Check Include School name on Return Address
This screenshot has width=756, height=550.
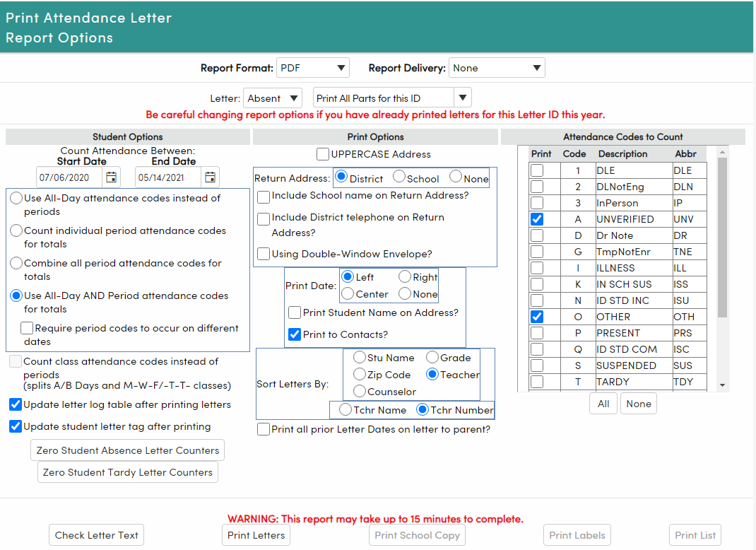pyautogui.click(x=264, y=197)
